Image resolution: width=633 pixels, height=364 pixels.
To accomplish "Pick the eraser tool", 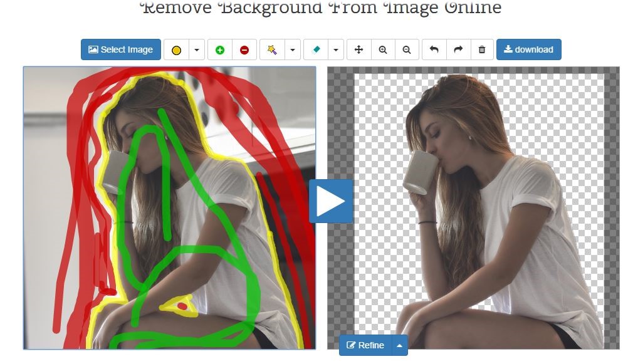I will [x=316, y=49].
